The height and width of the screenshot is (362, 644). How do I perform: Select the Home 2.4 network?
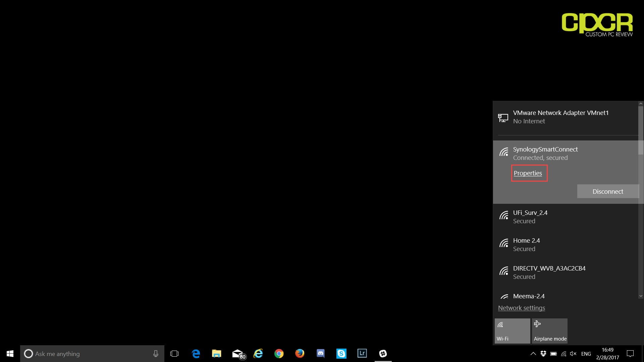point(566,245)
